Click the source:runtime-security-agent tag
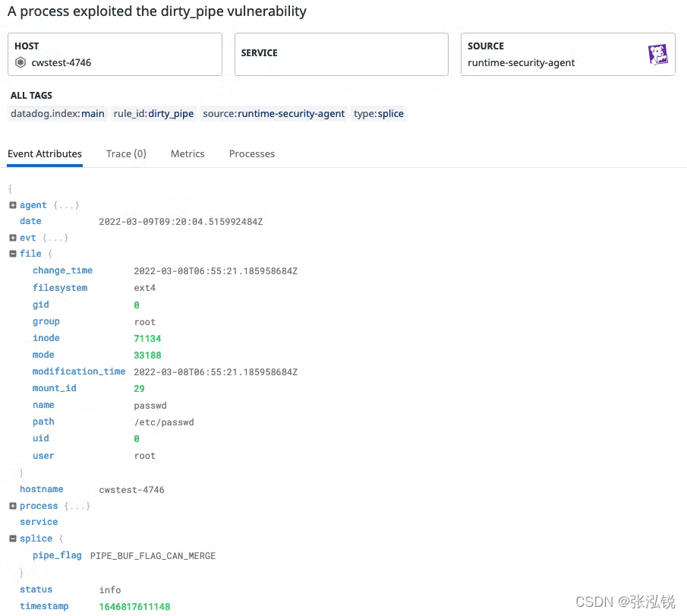Screen dimensions: 687x616 tap(273, 114)
